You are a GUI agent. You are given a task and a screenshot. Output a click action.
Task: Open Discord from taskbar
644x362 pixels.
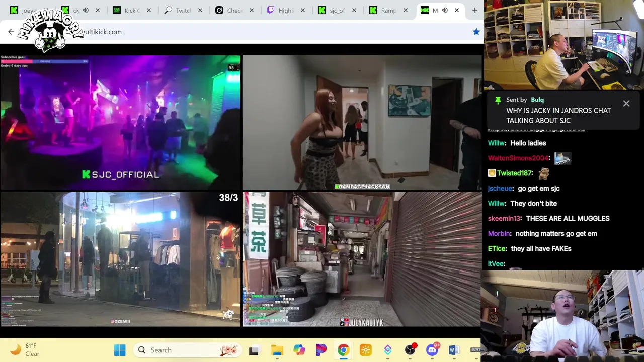(432, 350)
